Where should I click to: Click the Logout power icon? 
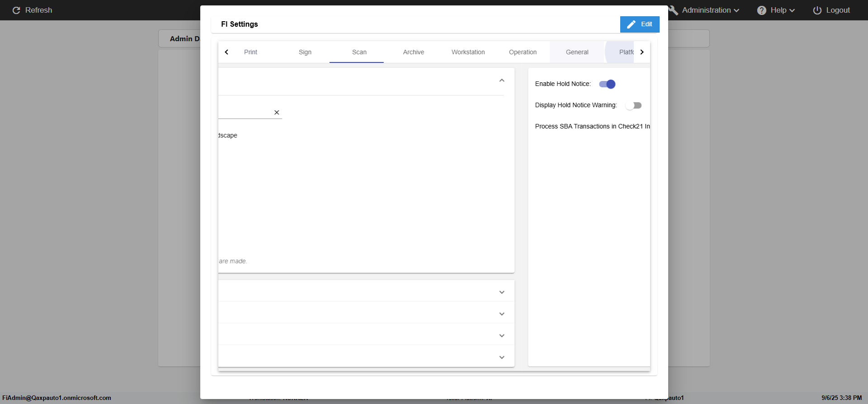pyautogui.click(x=817, y=10)
